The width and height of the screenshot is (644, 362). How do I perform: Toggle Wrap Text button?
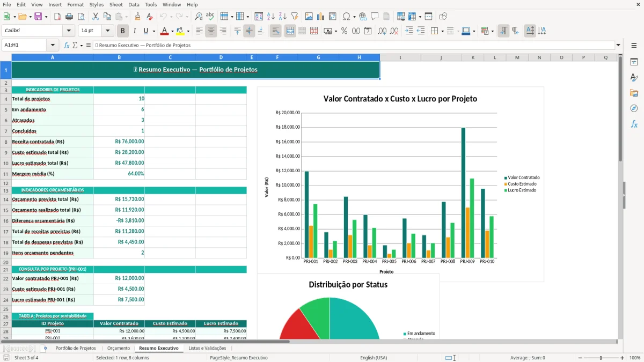[x=275, y=31]
